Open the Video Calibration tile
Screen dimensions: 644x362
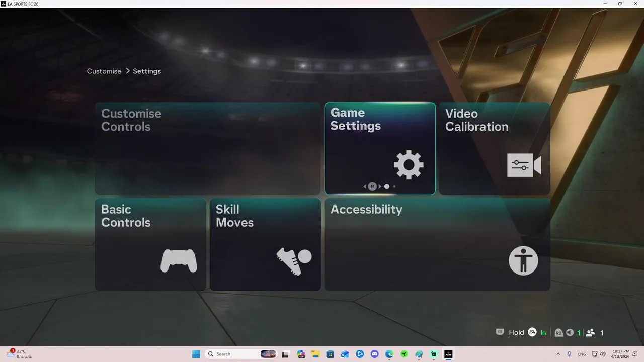(x=495, y=148)
